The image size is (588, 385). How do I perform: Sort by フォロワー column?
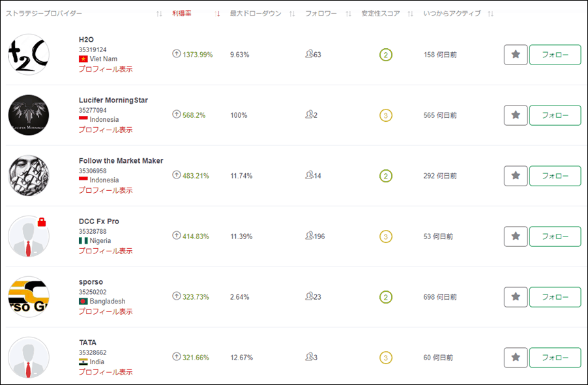coord(348,14)
